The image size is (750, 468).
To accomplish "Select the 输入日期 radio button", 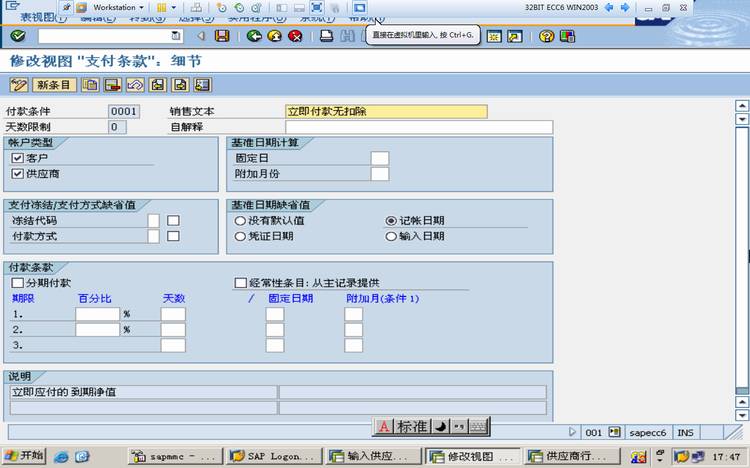I will 391,236.
